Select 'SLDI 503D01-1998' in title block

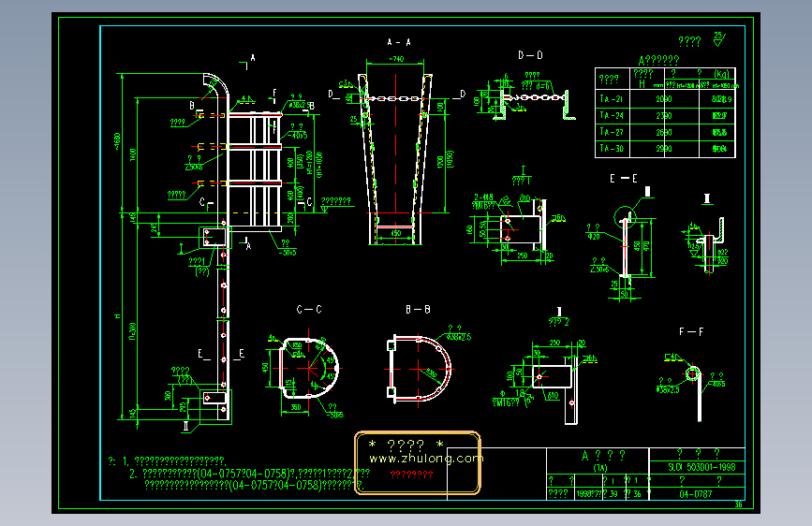click(x=701, y=467)
